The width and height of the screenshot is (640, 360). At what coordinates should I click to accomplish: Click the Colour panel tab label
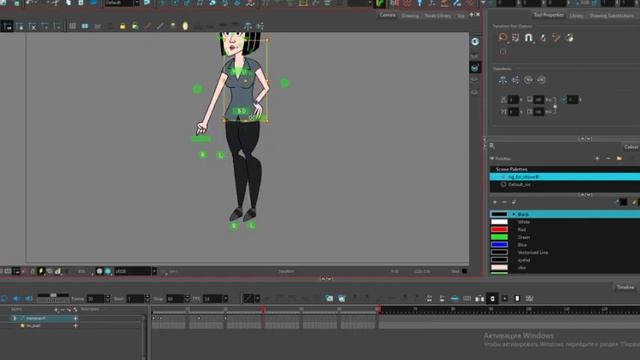631,147
